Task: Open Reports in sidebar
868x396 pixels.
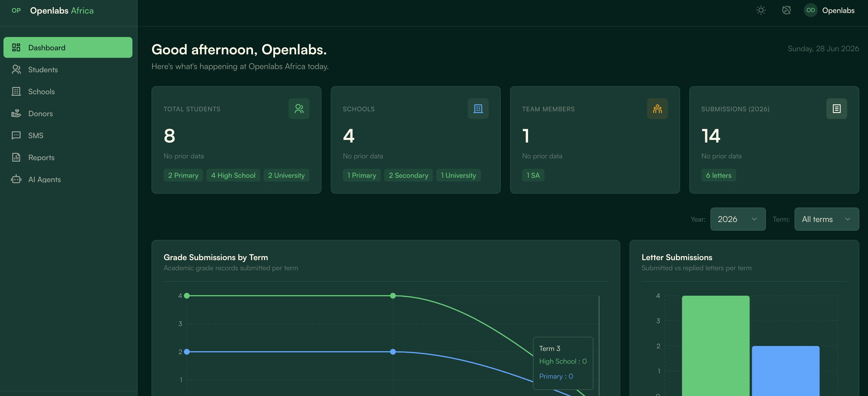Action: tap(68, 157)
